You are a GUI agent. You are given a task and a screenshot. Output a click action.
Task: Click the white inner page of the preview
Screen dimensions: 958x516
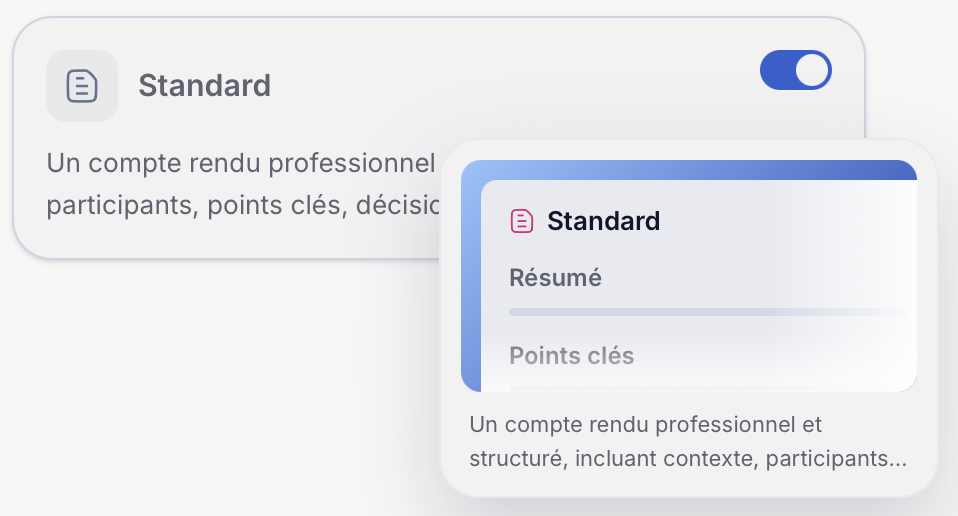click(699, 286)
